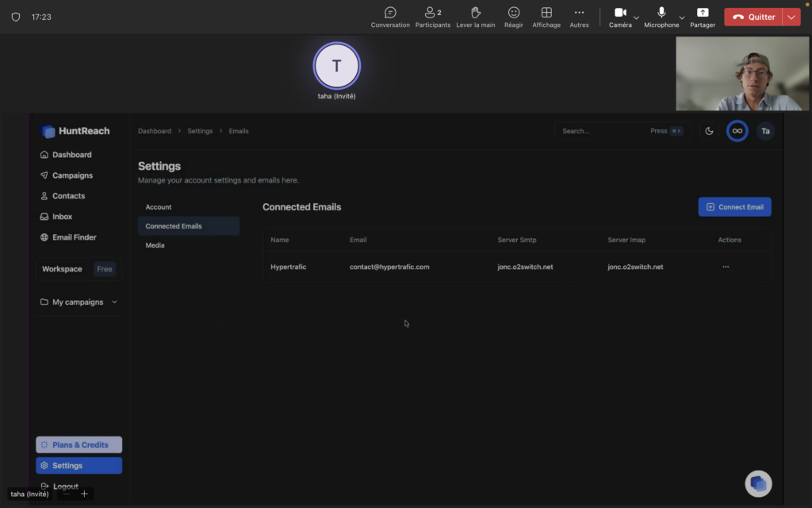Viewport: 812px width, 508px height.
Task: Click the infinity credits icon
Action: point(737,131)
